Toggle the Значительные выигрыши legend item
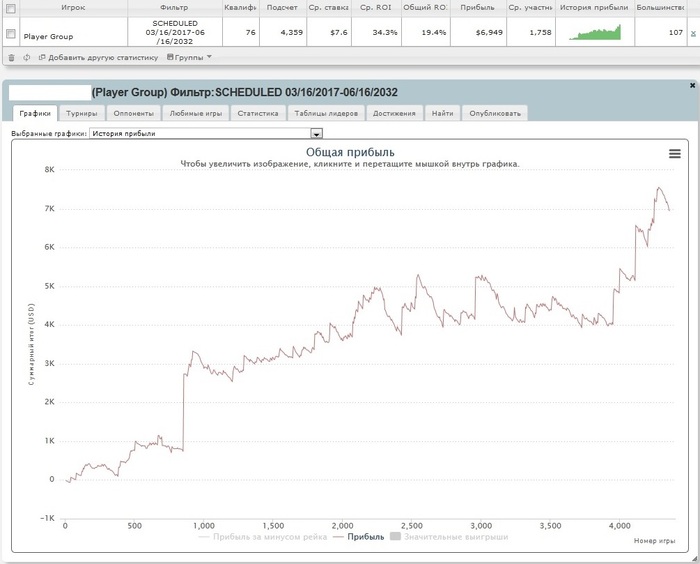700x564 pixels. (x=449, y=537)
